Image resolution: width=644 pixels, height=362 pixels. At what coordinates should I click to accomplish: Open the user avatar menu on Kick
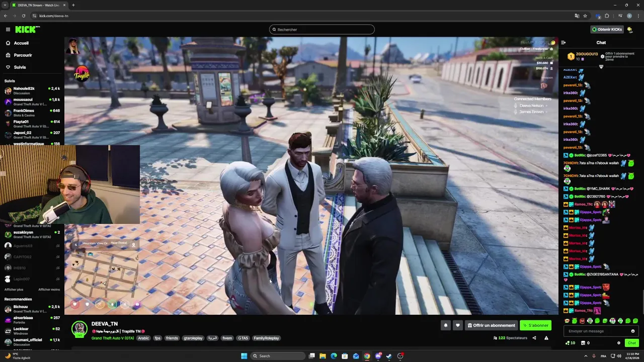630,30
